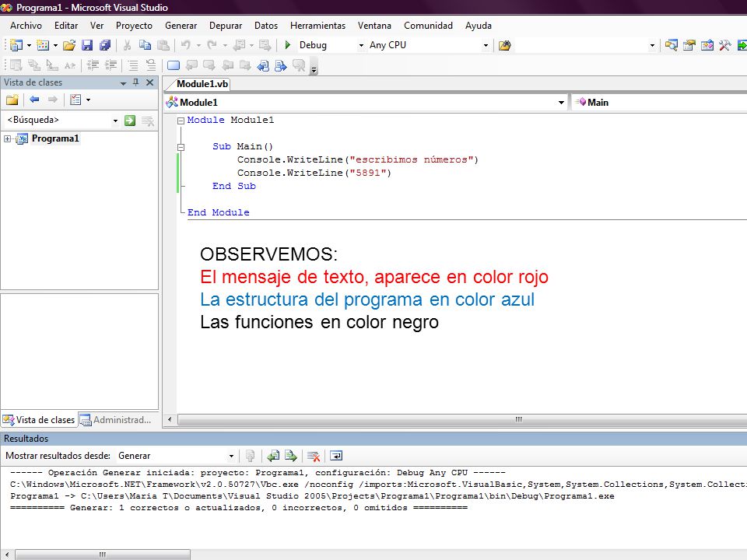Open the Properties window icon
Screen dimensions: 747x560
[689, 45]
